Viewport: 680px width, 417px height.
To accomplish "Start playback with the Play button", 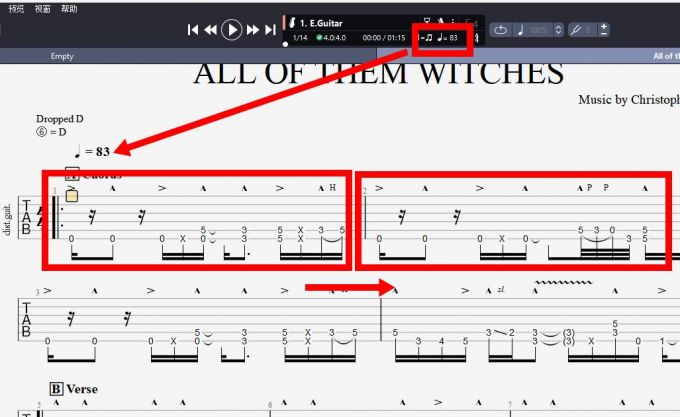I will coord(232,29).
